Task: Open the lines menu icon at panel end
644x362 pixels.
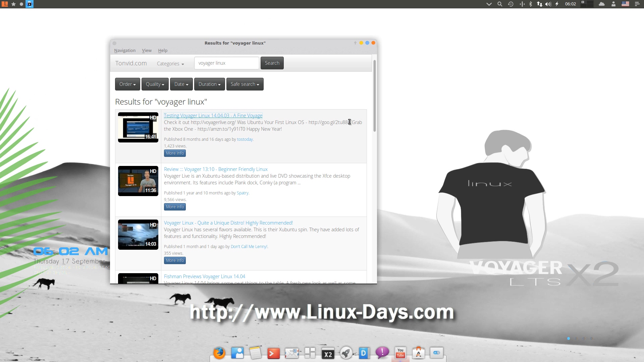Action: tap(637, 4)
